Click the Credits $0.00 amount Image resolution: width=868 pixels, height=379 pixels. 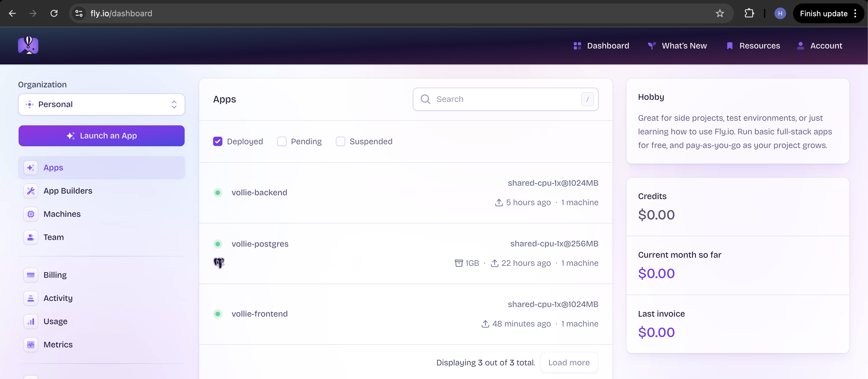[656, 215]
